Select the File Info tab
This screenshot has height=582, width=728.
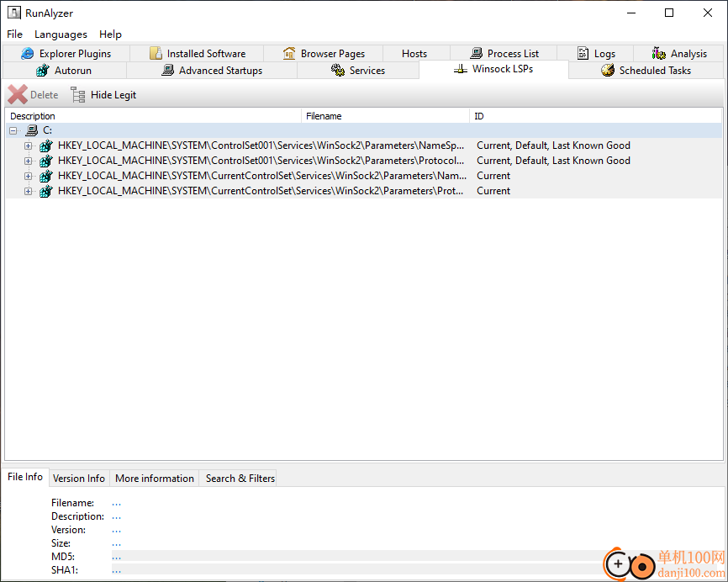(x=25, y=477)
